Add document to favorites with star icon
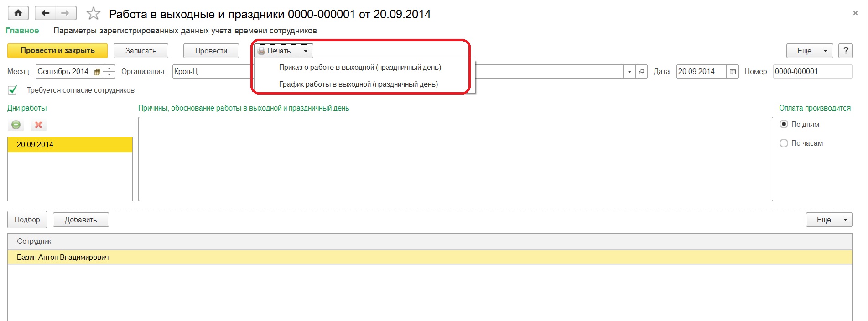The height and width of the screenshot is (321, 868). tap(94, 14)
